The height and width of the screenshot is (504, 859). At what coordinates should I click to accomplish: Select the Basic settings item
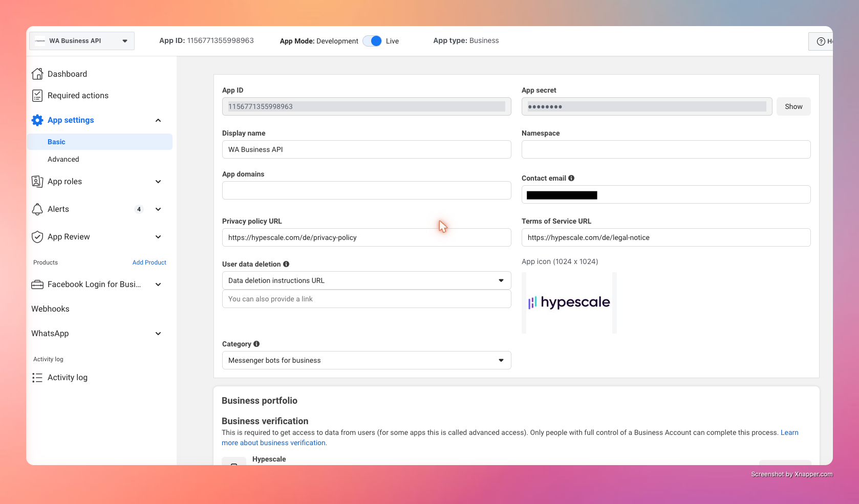pos(100,142)
